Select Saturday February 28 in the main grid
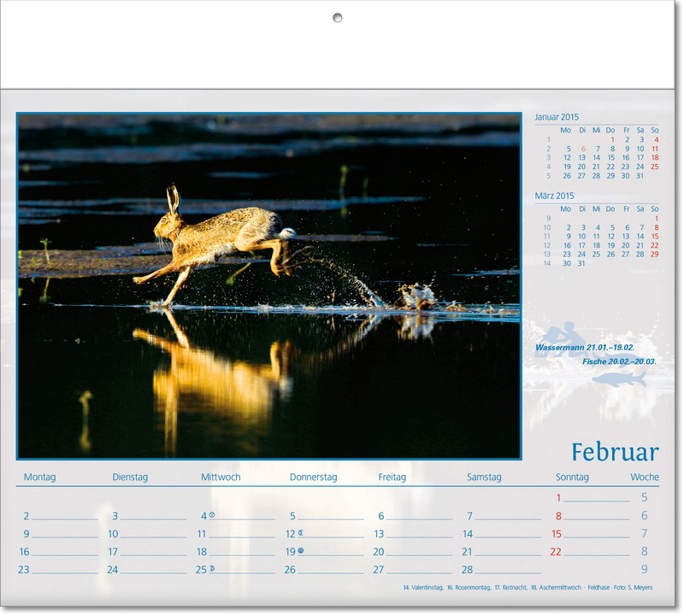The image size is (684, 616). (467, 570)
